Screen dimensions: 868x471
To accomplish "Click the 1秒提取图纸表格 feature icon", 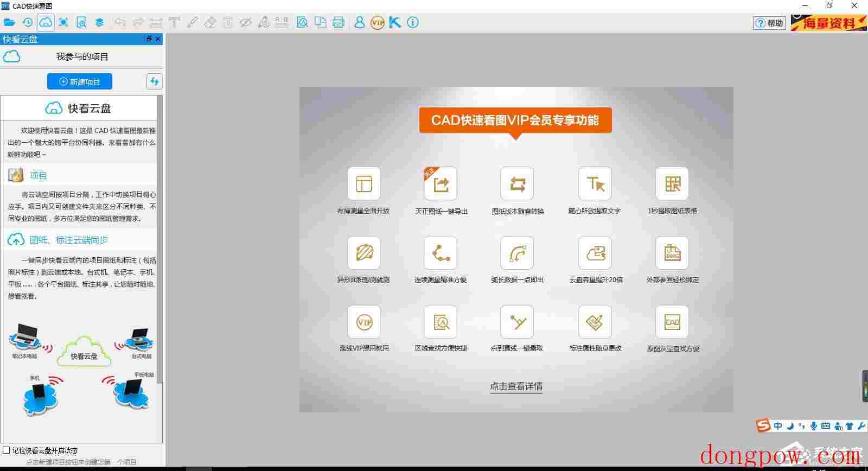I will (672, 183).
